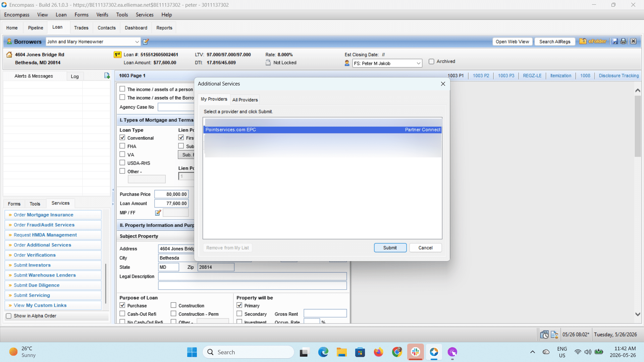Click Open Web View button

click(512, 42)
